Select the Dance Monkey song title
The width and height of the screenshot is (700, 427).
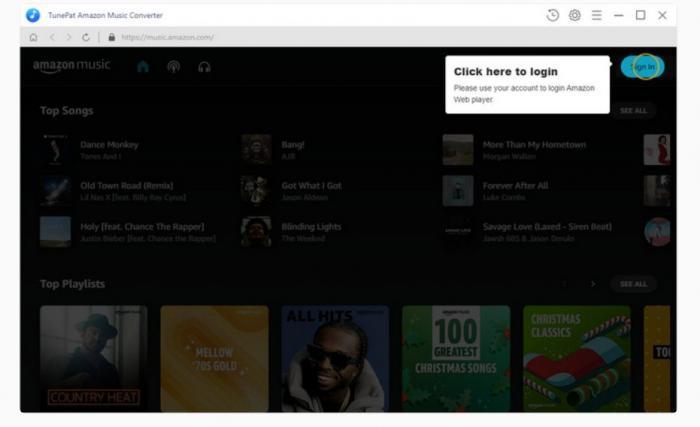click(x=109, y=145)
